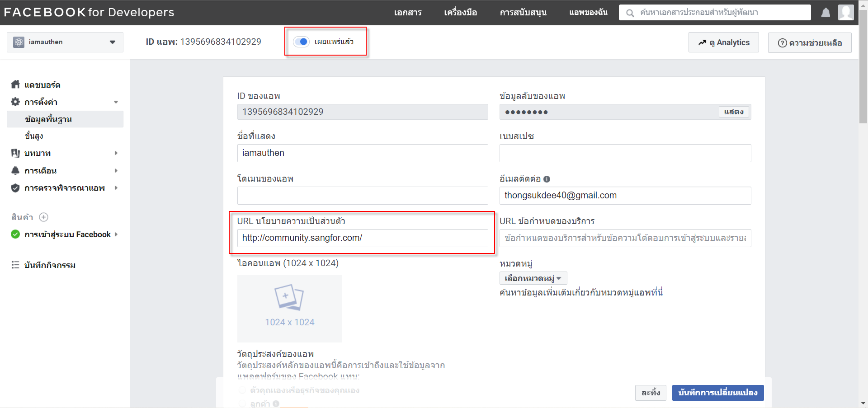Click the add product plus icon
This screenshot has width=868, height=408.
43,217
